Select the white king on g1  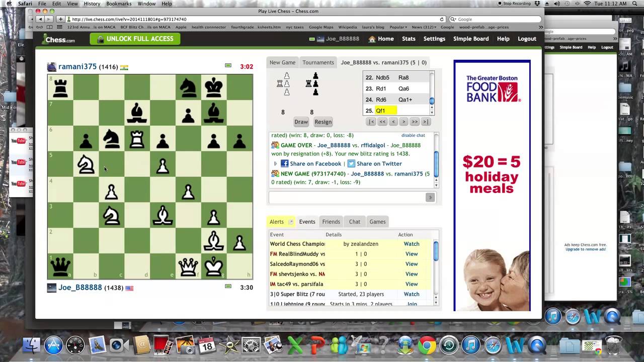tap(214, 266)
